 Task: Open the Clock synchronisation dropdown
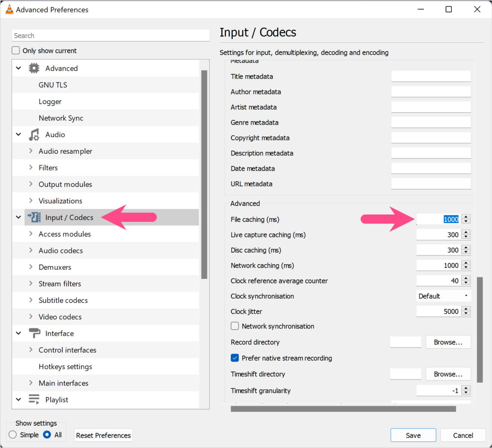pyautogui.click(x=443, y=296)
